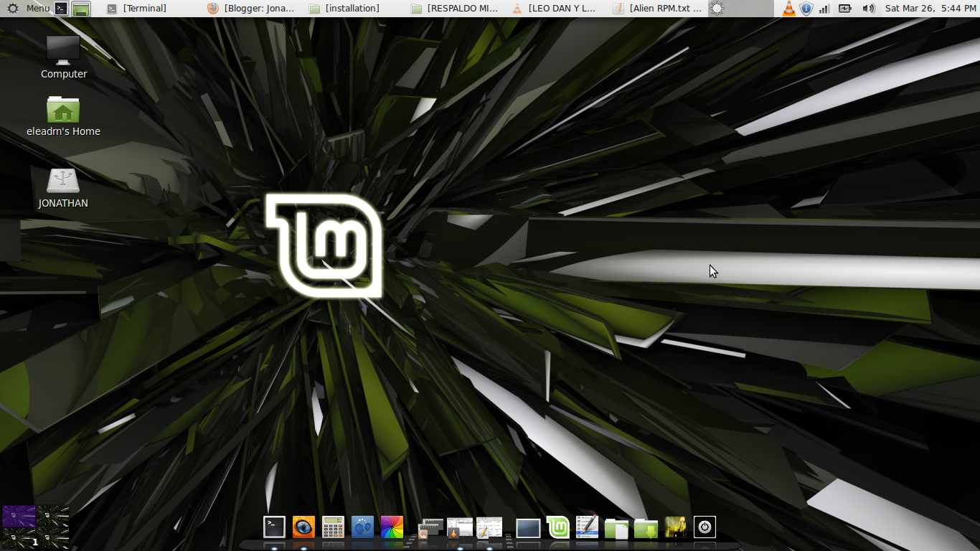Switch to the Terminal taskbar window

[138, 9]
